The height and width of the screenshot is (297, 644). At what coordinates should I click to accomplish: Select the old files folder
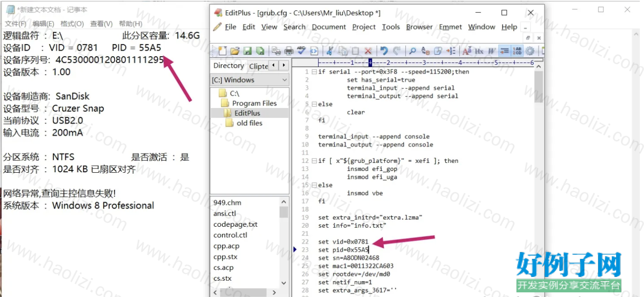point(244,123)
